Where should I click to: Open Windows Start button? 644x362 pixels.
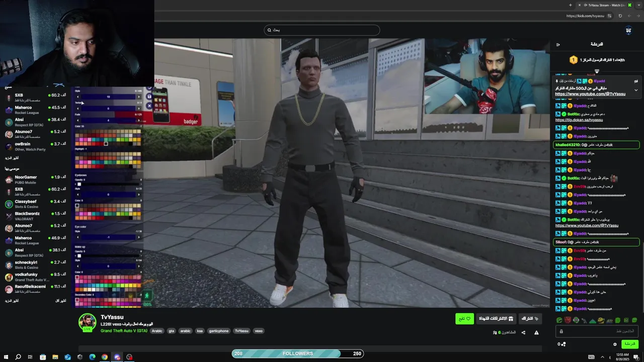[6, 357]
